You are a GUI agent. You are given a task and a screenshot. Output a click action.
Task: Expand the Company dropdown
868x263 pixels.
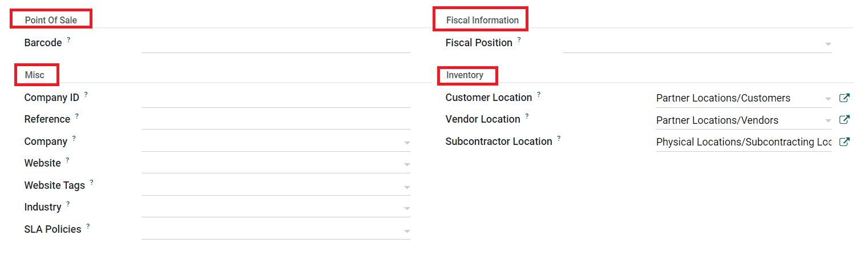pos(407,143)
